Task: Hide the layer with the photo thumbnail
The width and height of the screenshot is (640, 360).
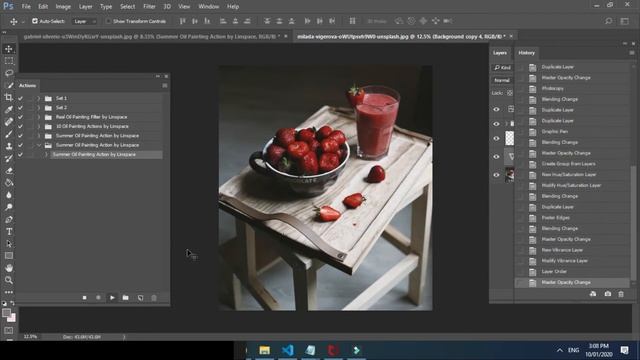Action: pos(496,175)
